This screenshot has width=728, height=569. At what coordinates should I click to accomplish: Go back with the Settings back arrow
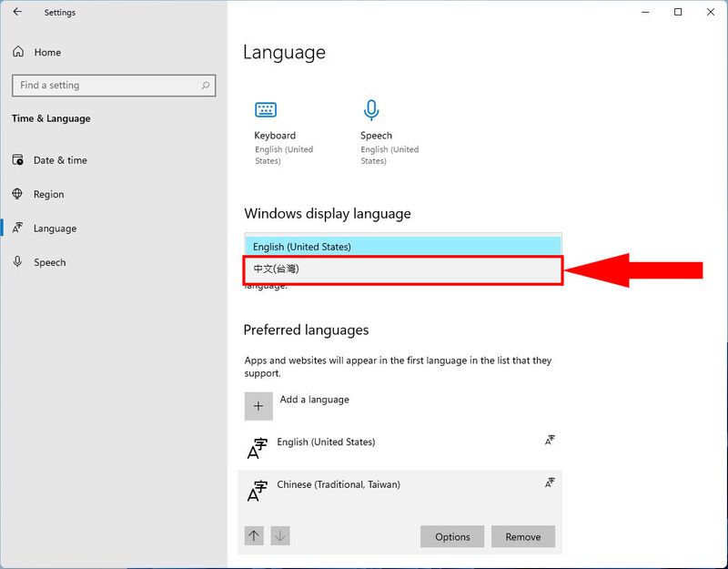coord(17,12)
